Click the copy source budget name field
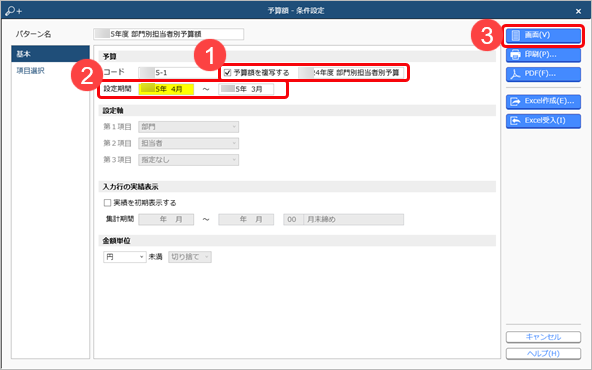592x370 pixels. click(x=350, y=72)
